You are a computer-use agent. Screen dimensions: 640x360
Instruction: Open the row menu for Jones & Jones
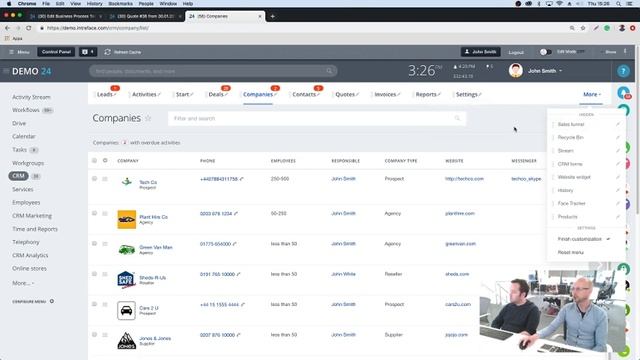105,335
